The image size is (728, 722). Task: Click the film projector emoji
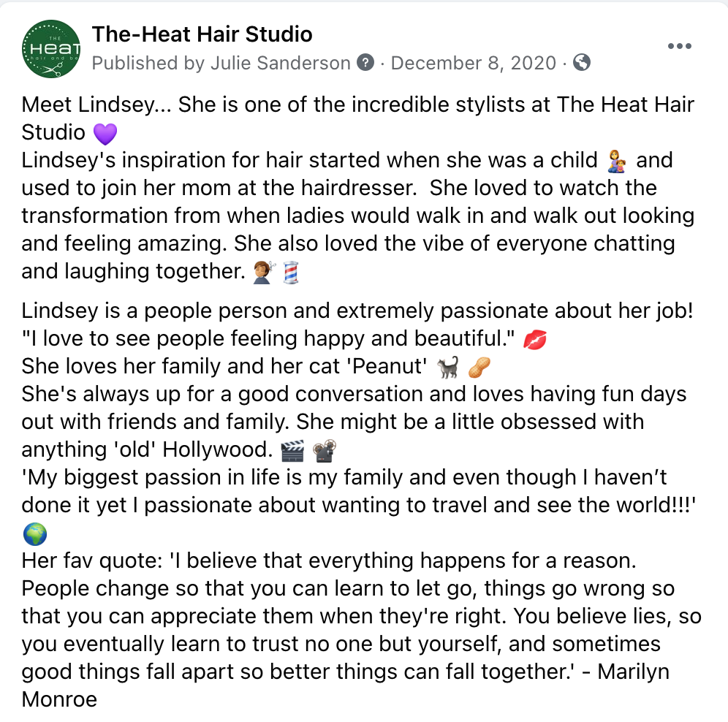[x=325, y=451]
